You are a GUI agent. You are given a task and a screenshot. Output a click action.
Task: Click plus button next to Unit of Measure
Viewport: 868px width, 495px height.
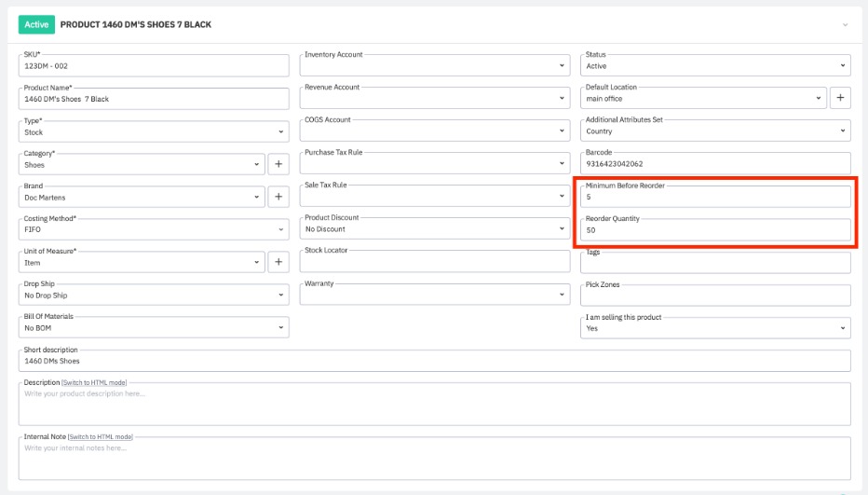[278, 263]
